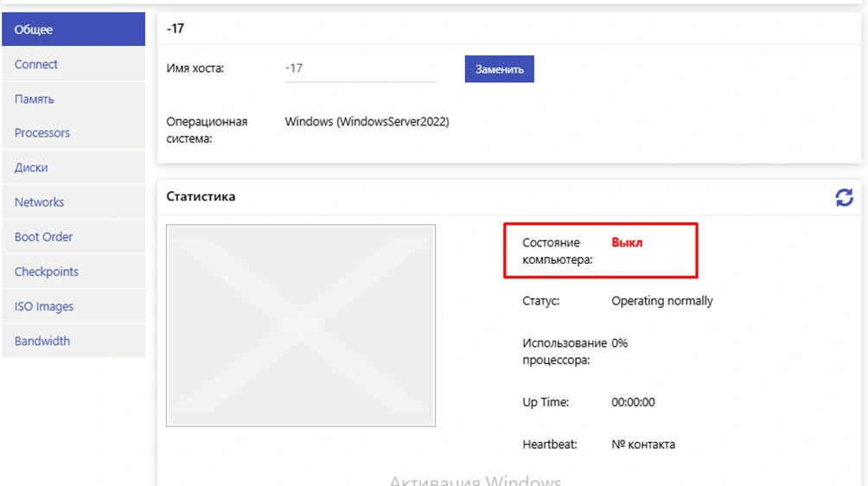Focus the Имя хоста input field

(361, 68)
